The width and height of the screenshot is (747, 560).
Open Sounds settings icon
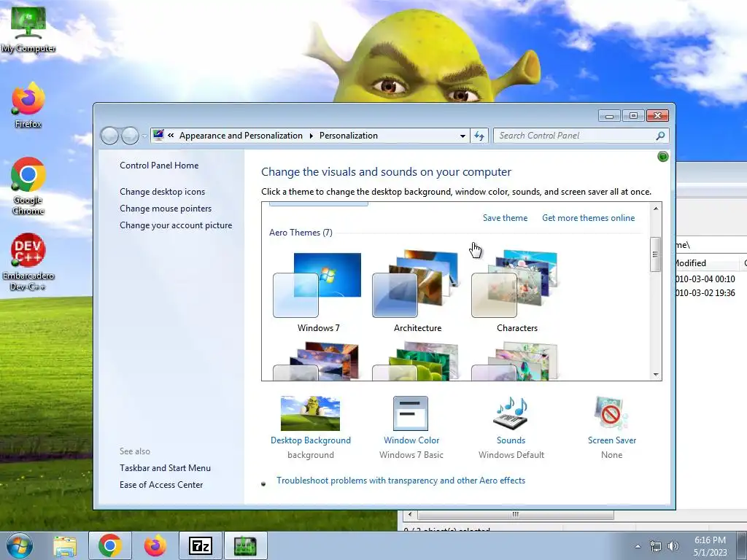tap(511, 413)
